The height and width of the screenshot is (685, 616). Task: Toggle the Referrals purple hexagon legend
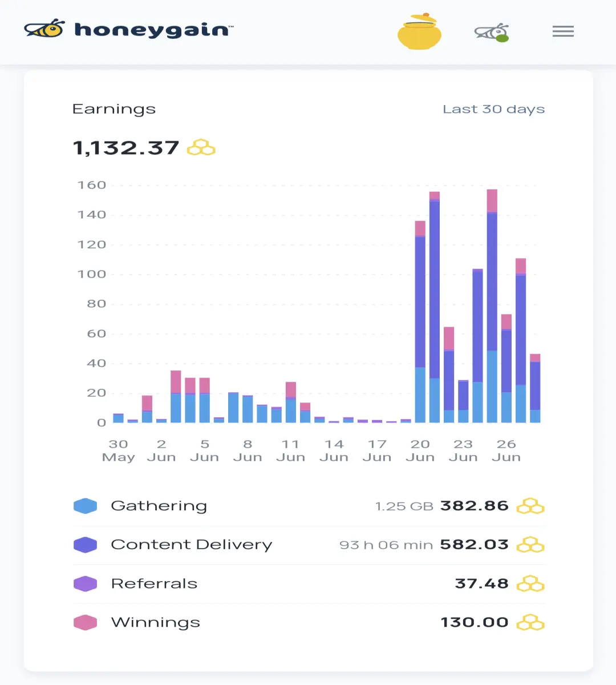(86, 583)
